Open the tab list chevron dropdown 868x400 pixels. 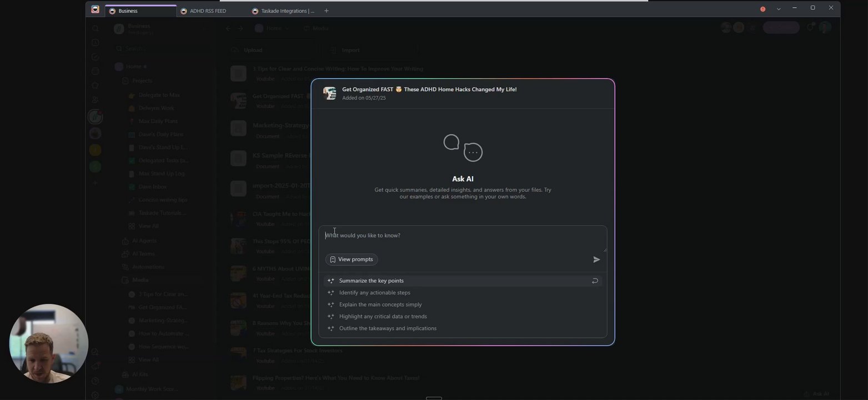(x=779, y=9)
